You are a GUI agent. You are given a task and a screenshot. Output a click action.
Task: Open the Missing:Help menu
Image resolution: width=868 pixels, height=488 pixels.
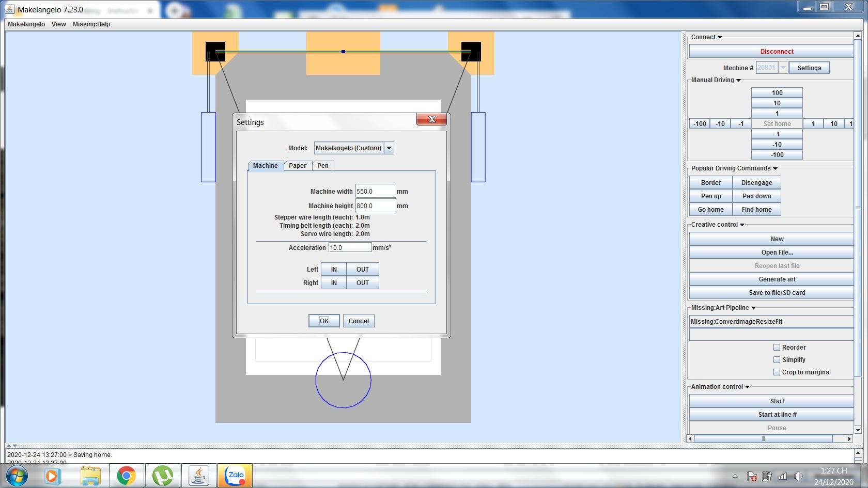(x=91, y=24)
